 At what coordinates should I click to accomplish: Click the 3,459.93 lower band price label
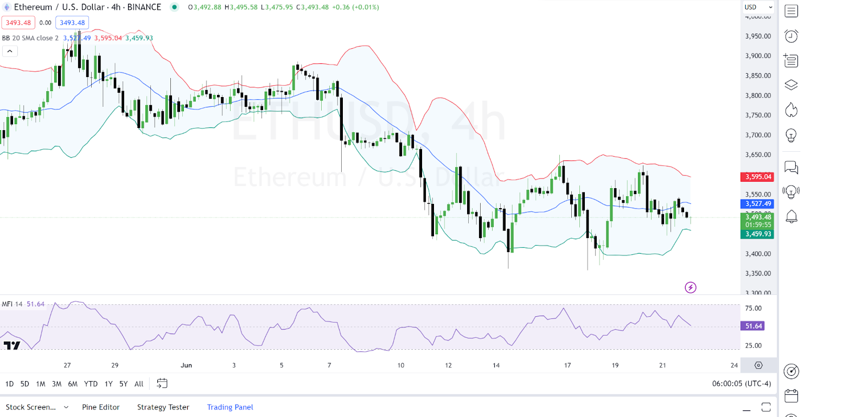coord(757,234)
